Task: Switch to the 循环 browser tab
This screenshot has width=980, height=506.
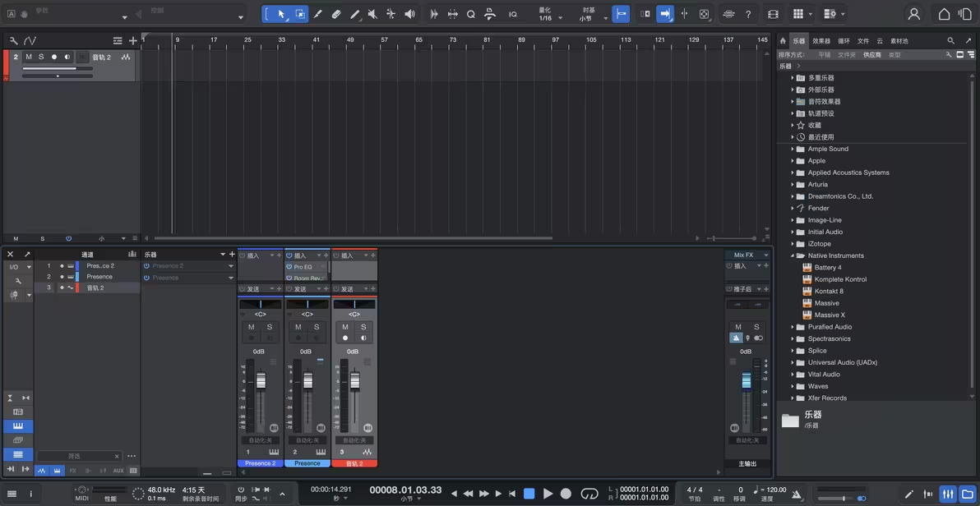Action: [x=844, y=40]
